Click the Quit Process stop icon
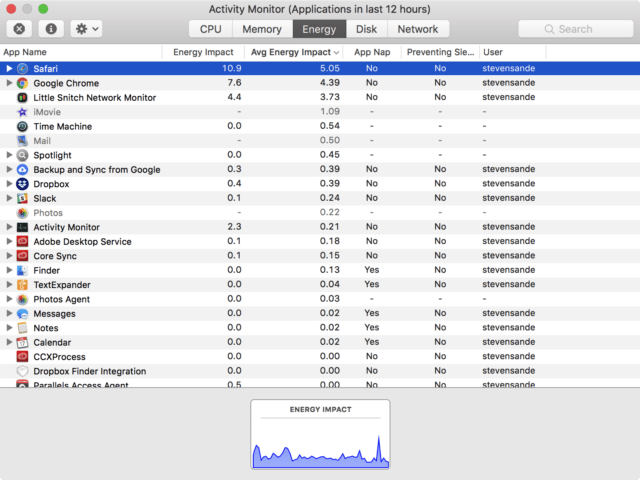 click(19, 29)
